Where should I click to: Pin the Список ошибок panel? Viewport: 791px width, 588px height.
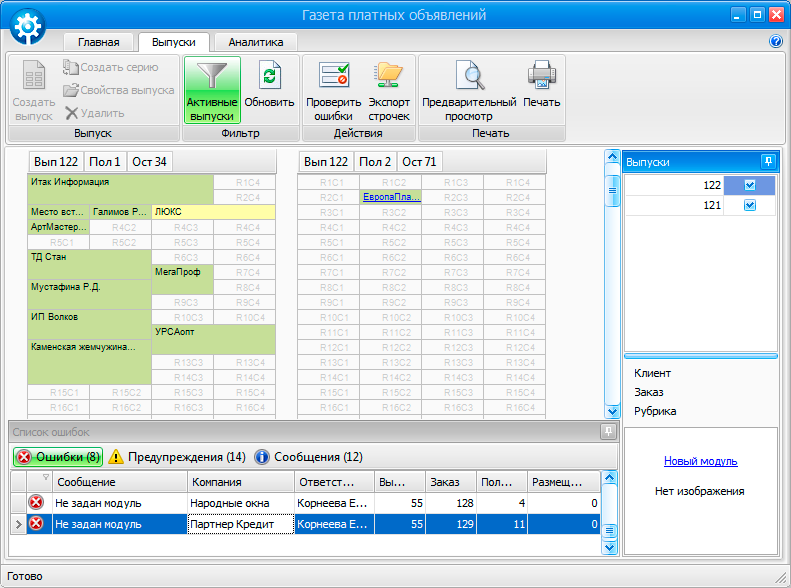pos(607,432)
